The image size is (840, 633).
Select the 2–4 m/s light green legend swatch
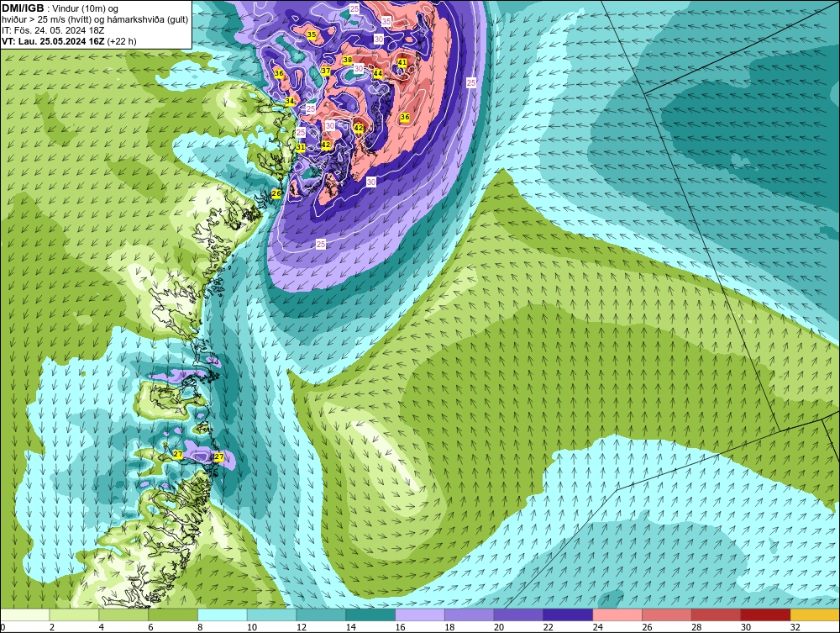(x=74, y=615)
